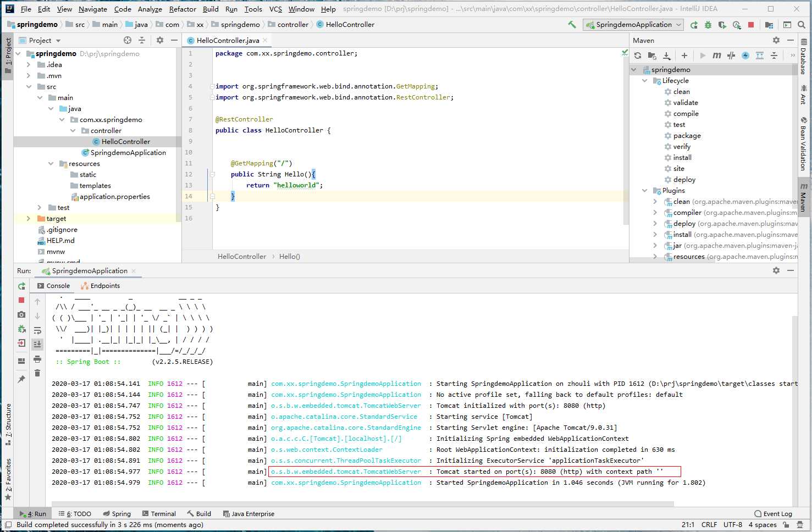Click the thread dump camera icon
Viewport: 812px width, 532px height.
click(x=21, y=314)
